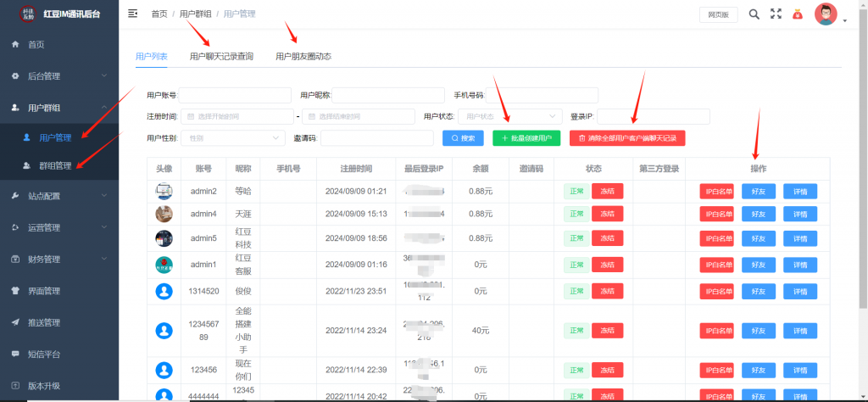This screenshot has height=402, width=868.
Task: Click admin2 user avatar thumbnail
Action: (164, 192)
